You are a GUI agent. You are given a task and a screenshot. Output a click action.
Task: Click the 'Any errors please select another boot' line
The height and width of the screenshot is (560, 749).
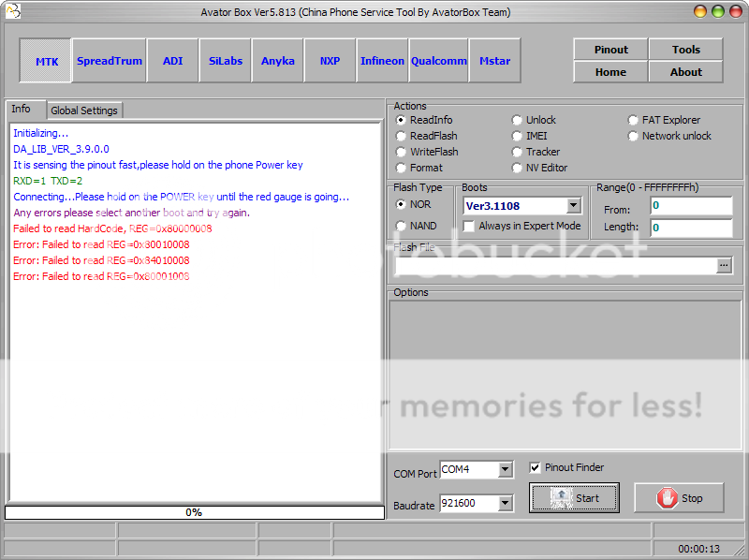131,213
